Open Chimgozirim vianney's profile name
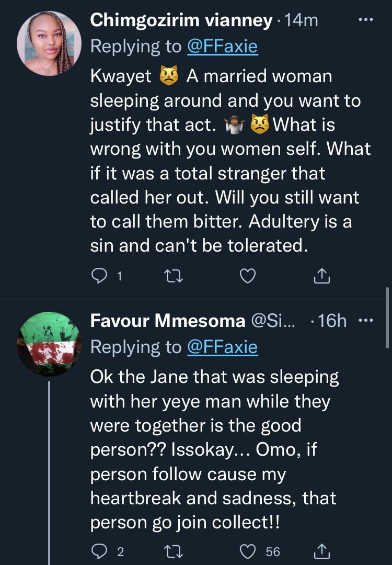The width and height of the screenshot is (392, 565). (x=181, y=20)
